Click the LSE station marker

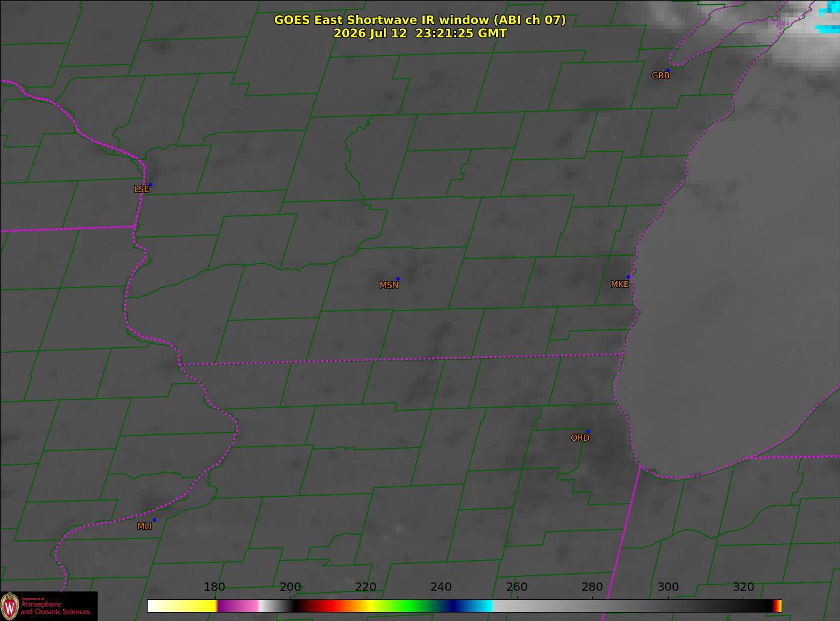[150, 184]
